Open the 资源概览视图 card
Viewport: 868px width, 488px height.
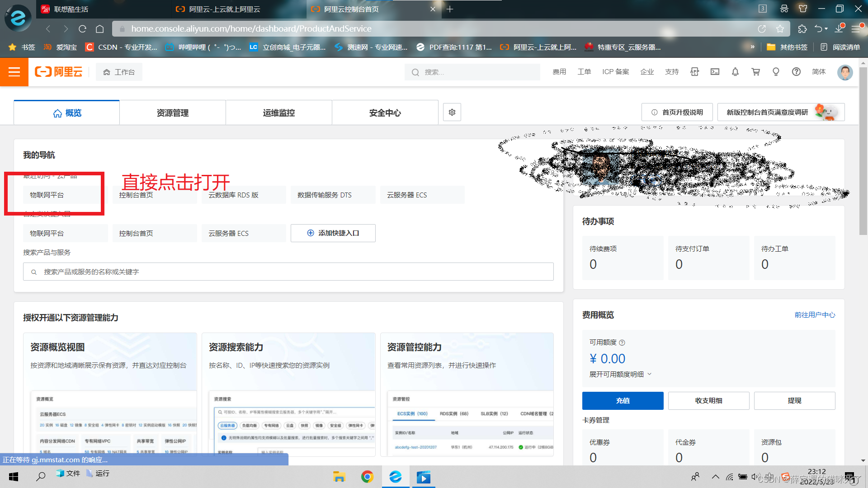110,394
